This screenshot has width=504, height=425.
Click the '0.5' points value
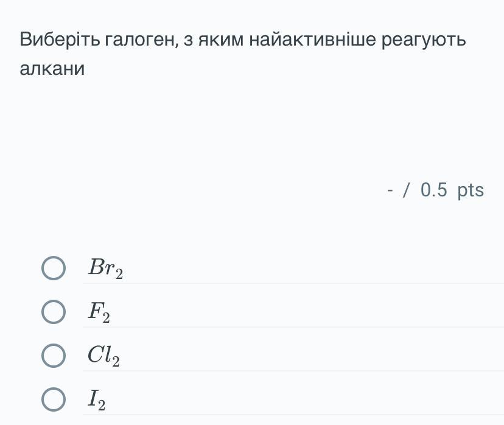click(x=433, y=190)
